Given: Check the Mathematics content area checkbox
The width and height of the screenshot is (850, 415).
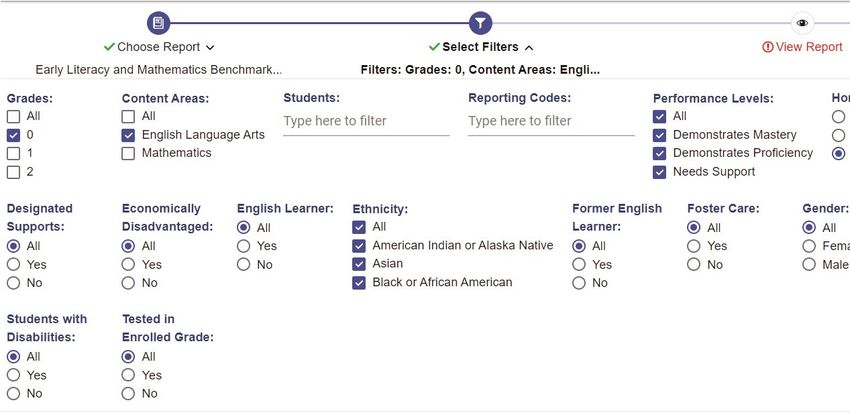Looking at the screenshot, I should [128, 154].
